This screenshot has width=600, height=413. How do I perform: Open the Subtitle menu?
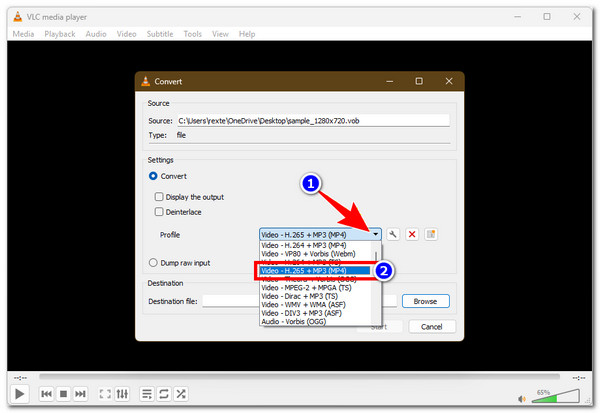tap(161, 34)
